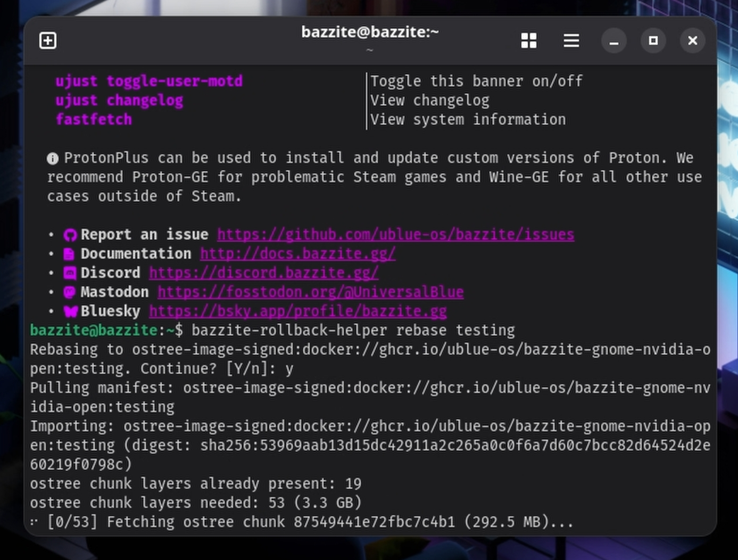Open the hamburger main menu
Image resolution: width=738 pixels, height=560 pixels.
tap(571, 40)
